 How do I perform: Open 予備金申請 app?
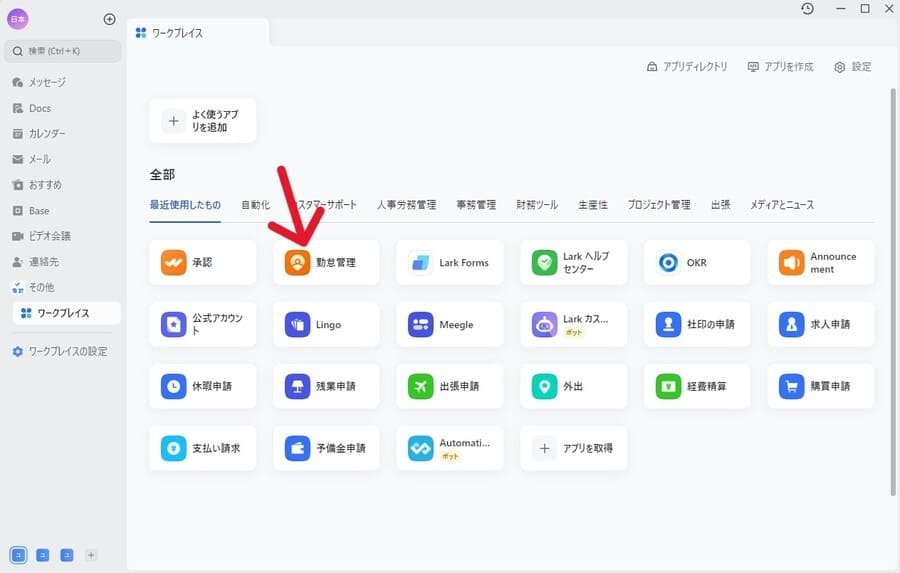(x=326, y=448)
